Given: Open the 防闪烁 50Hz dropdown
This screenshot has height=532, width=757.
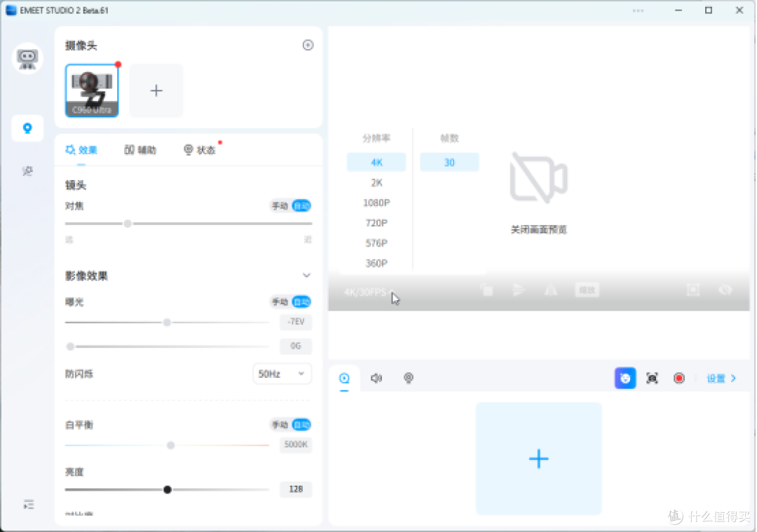Looking at the screenshot, I should point(282,374).
